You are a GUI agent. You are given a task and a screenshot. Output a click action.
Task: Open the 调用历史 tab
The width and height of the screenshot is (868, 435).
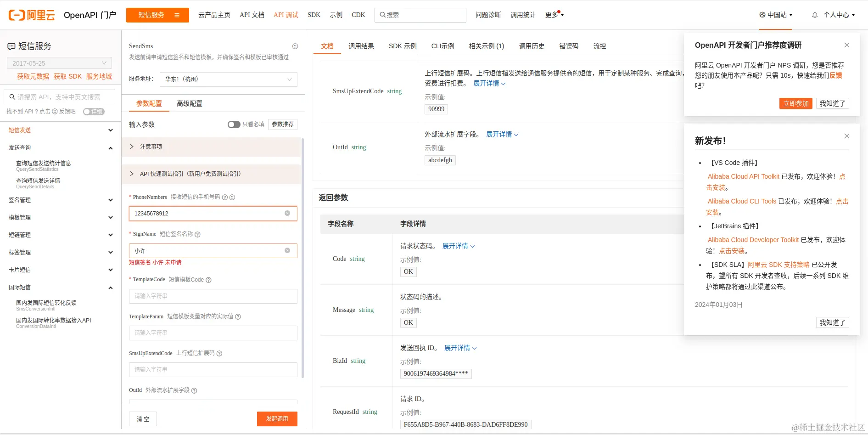(x=532, y=46)
